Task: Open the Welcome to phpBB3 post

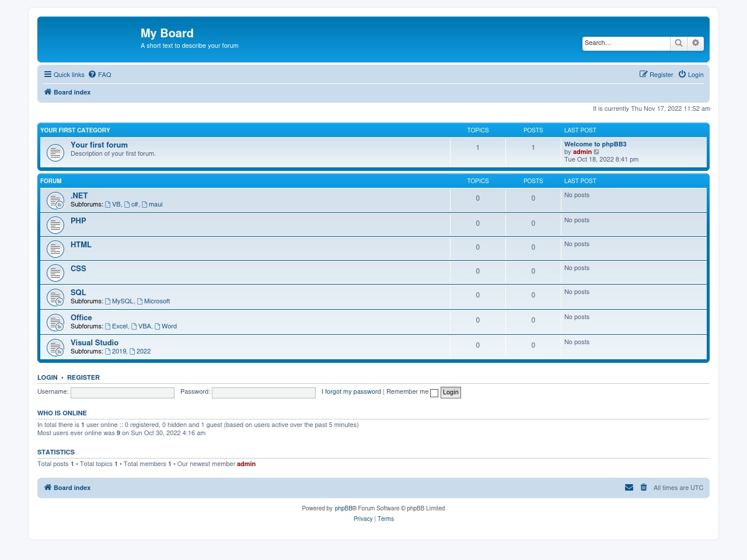Action: click(595, 144)
